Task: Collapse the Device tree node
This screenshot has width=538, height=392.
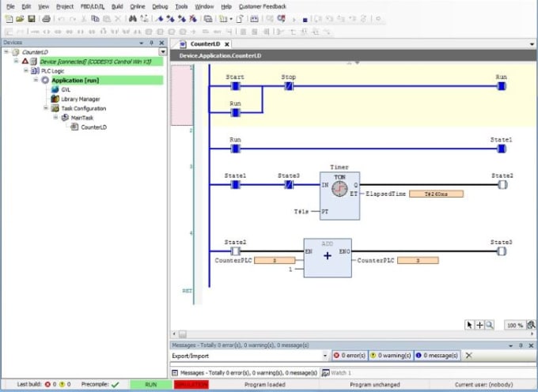Action: coord(16,61)
